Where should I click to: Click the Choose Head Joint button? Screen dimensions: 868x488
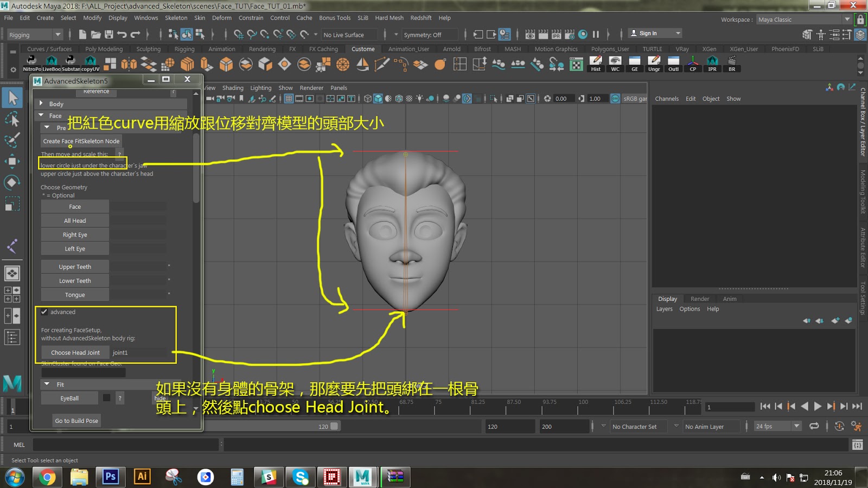75,352
